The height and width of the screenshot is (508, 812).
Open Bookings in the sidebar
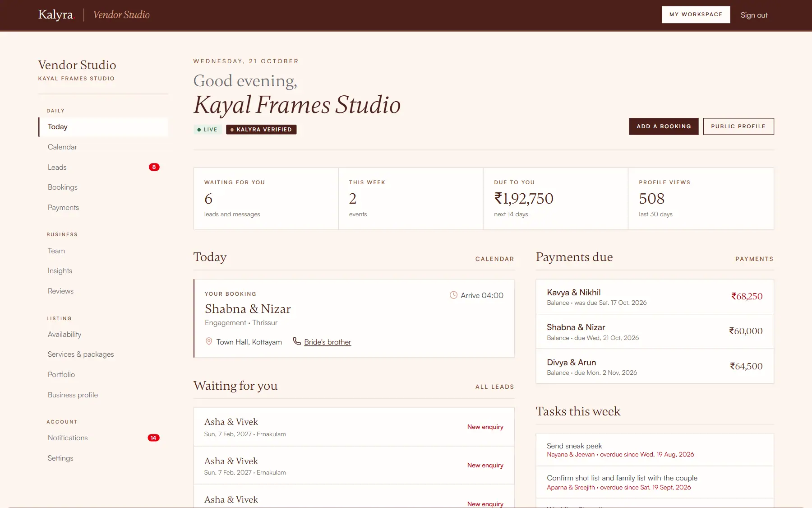click(103, 187)
